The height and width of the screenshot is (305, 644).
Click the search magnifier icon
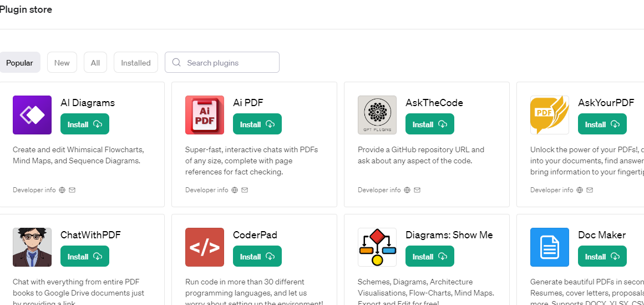(x=176, y=62)
